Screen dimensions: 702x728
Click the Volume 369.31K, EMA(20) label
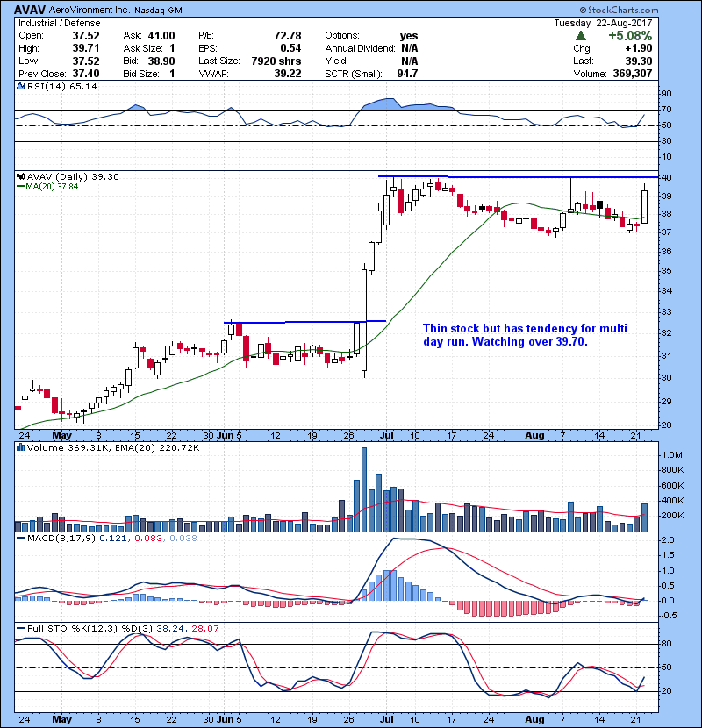tap(113, 448)
